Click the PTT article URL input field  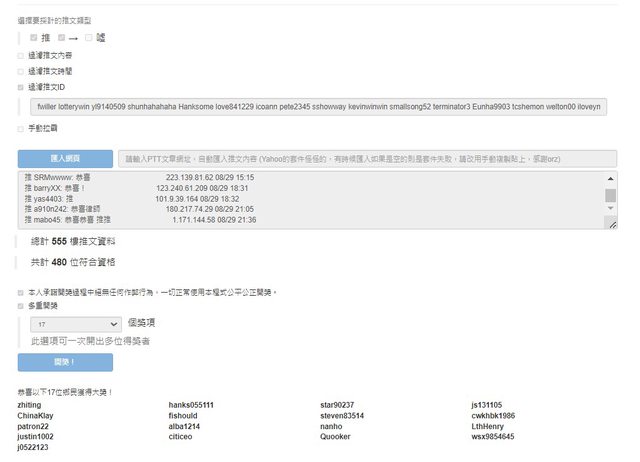(x=366, y=158)
